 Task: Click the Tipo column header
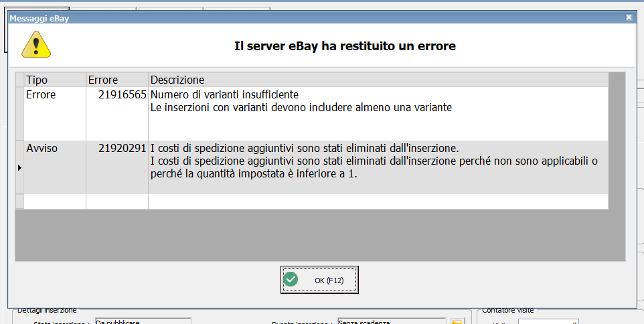(x=55, y=80)
